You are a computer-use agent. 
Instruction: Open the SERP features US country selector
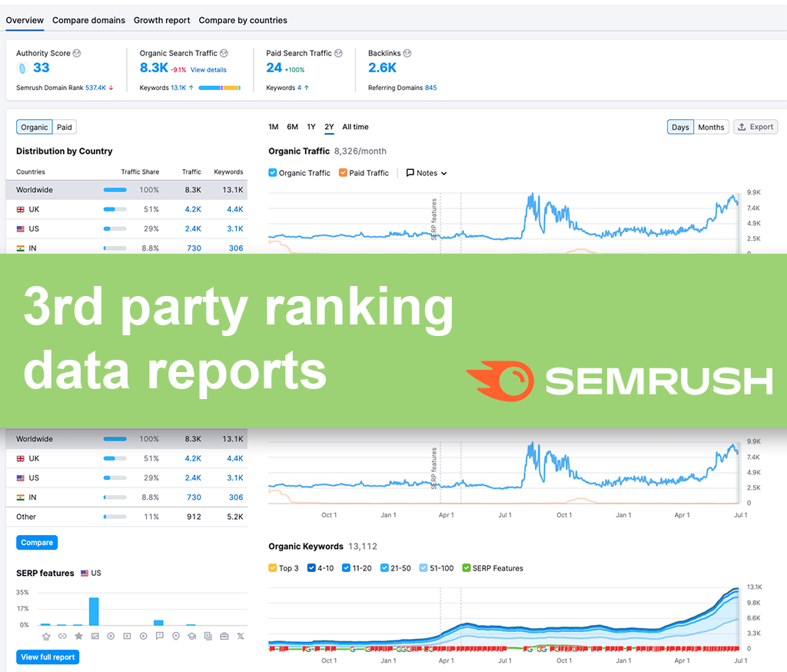coord(91,573)
